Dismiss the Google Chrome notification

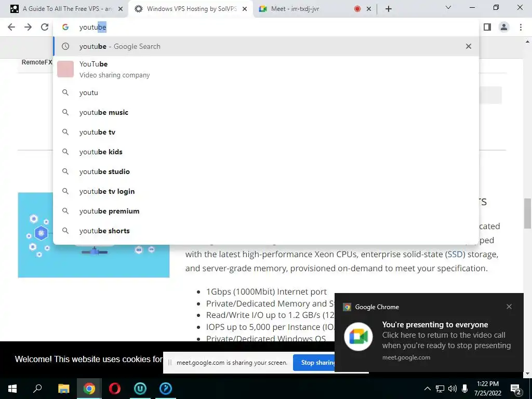(509, 307)
